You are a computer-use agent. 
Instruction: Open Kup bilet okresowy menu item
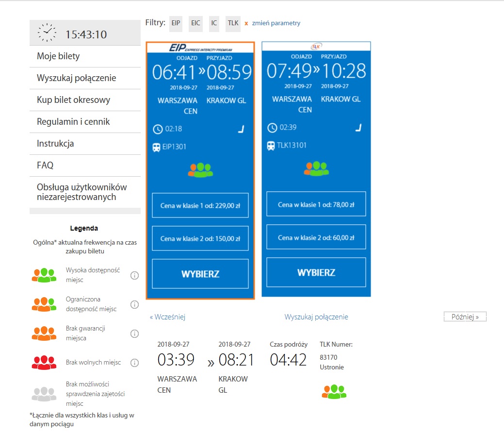[x=85, y=100]
